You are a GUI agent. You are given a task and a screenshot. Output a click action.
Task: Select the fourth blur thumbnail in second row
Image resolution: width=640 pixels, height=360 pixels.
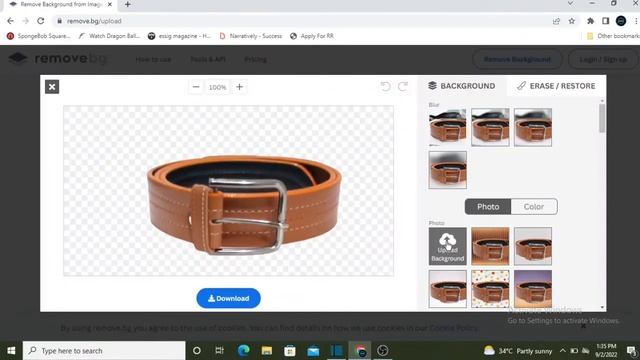click(447, 170)
